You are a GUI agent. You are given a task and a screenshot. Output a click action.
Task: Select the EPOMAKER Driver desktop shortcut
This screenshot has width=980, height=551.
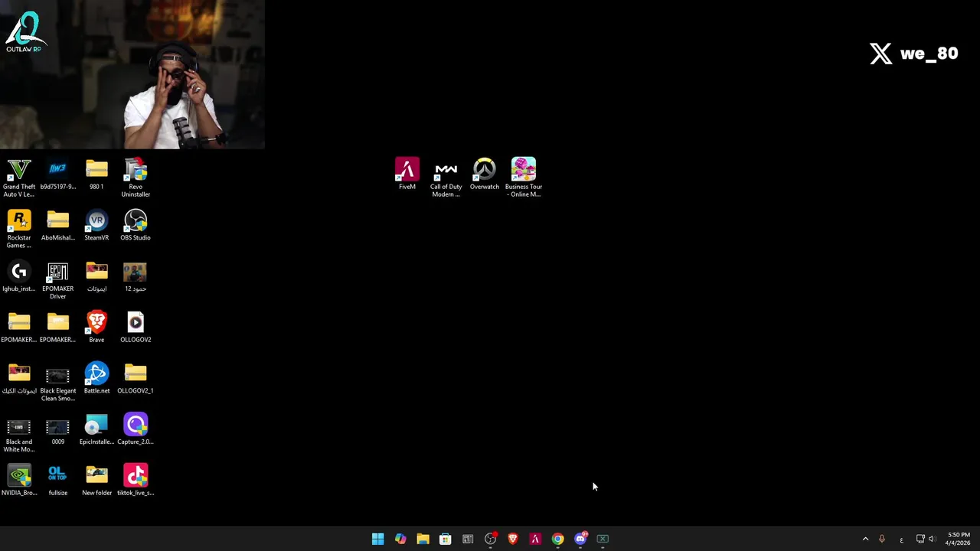(x=58, y=280)
